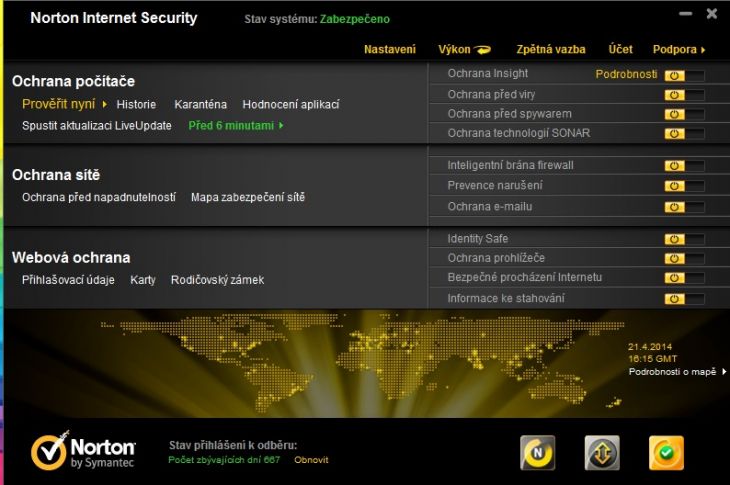Image resolution: width=730 pixels, height=485 pixels.
Task: Click Identity Safe label
Action: pyautogui.click(x=478, y=239)
